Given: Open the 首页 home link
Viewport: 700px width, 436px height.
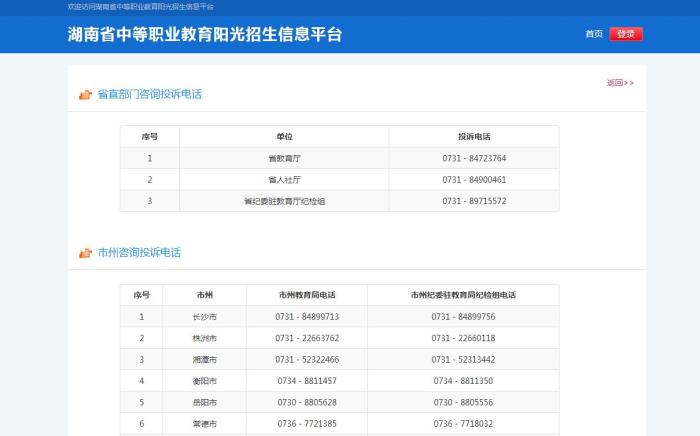Looking at the screenshot, I should click(594, 34).
